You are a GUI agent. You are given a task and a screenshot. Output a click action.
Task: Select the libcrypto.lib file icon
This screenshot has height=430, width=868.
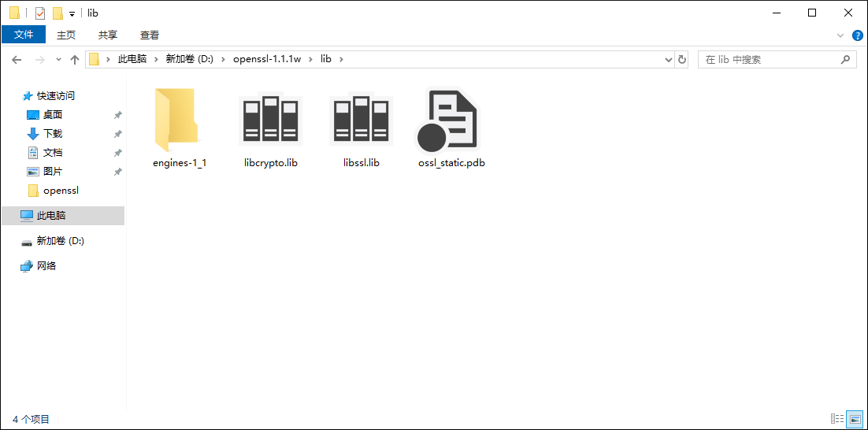pyautogui.click(x=270, y=120)
